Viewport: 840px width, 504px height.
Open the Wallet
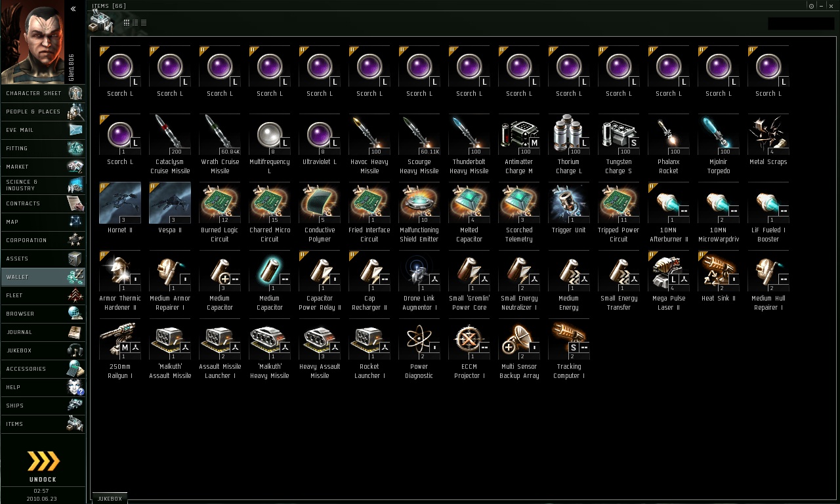(43, 277)
